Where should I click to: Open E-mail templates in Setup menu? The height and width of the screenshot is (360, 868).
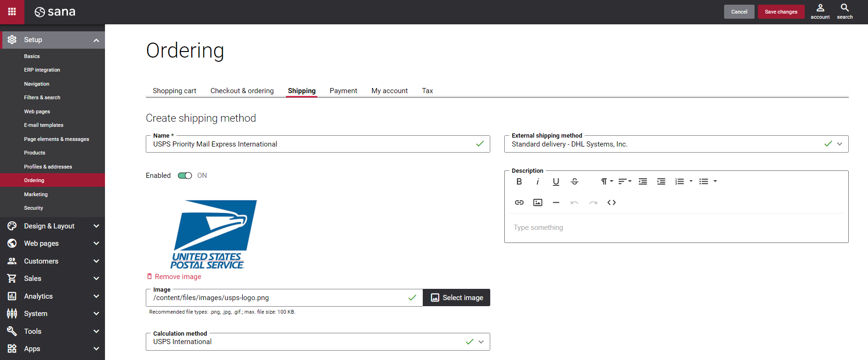click(x=44, y=125)
